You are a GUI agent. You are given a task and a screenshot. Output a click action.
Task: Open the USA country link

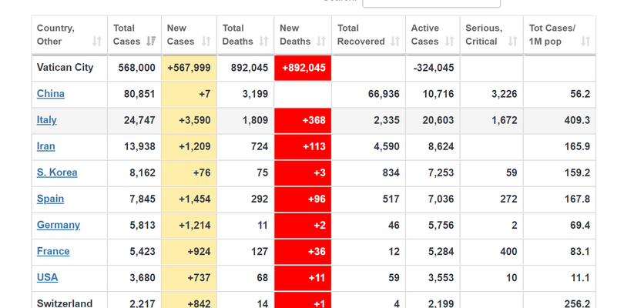[x=47, y=277]
